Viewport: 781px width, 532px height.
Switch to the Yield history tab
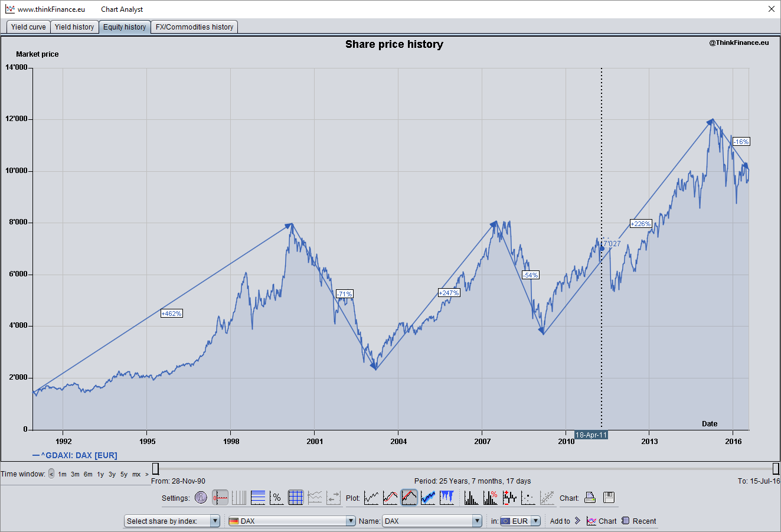[74, 27]
